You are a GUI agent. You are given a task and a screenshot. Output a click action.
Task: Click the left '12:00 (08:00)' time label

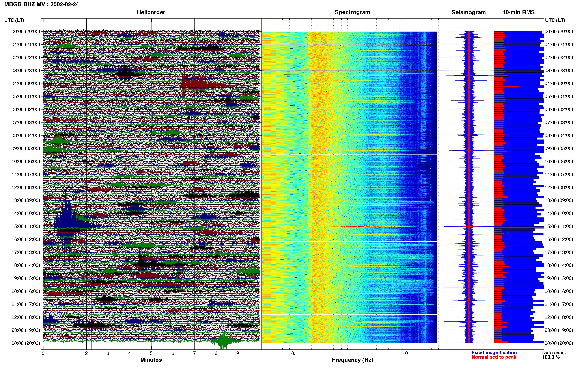pyautogui.click(x=26, y=187)
